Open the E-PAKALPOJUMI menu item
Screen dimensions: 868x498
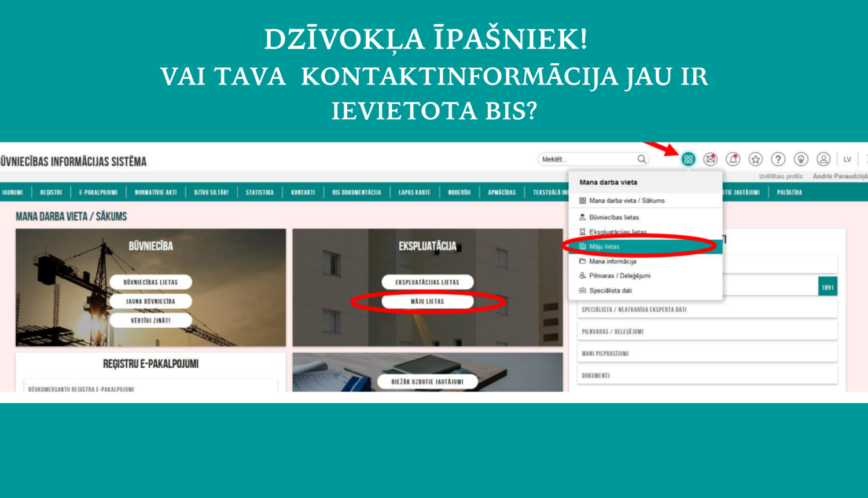(x=99, y=192)
